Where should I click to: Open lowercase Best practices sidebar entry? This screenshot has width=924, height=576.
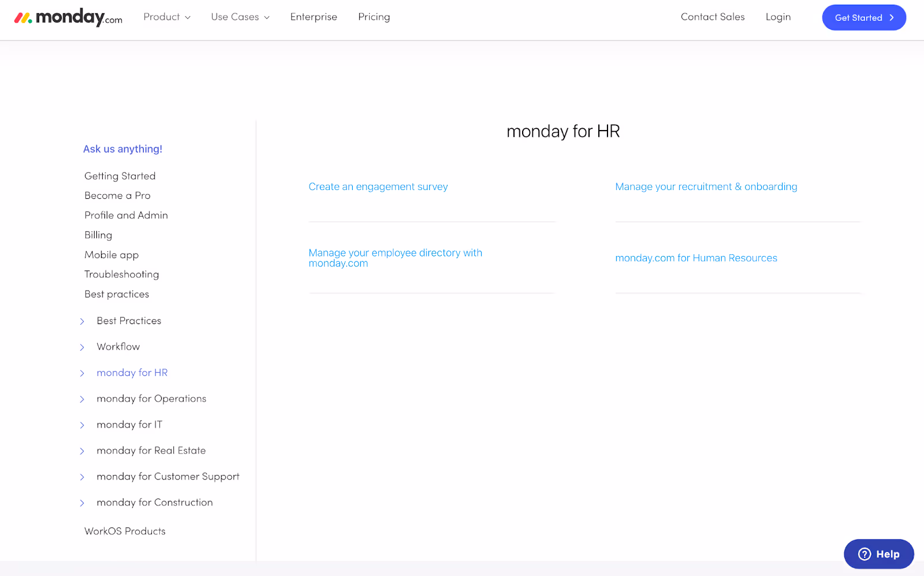coord(117,294)
